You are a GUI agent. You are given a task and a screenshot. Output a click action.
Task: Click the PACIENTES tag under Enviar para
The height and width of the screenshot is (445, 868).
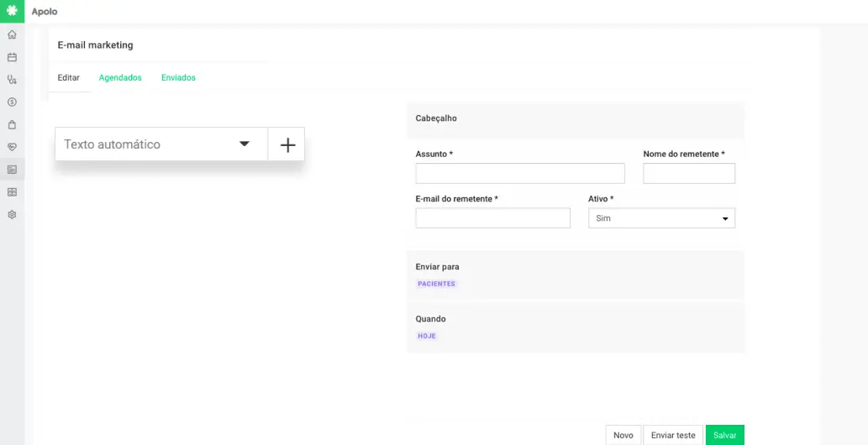coord(436,284)
